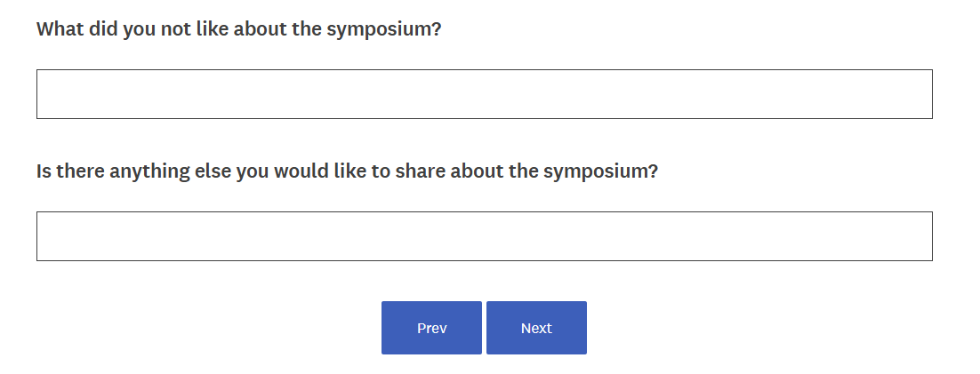This screenshot has height=374, width=980.
Task: Focus the 'anything else to share' answer box
Action: coord(484,236)
